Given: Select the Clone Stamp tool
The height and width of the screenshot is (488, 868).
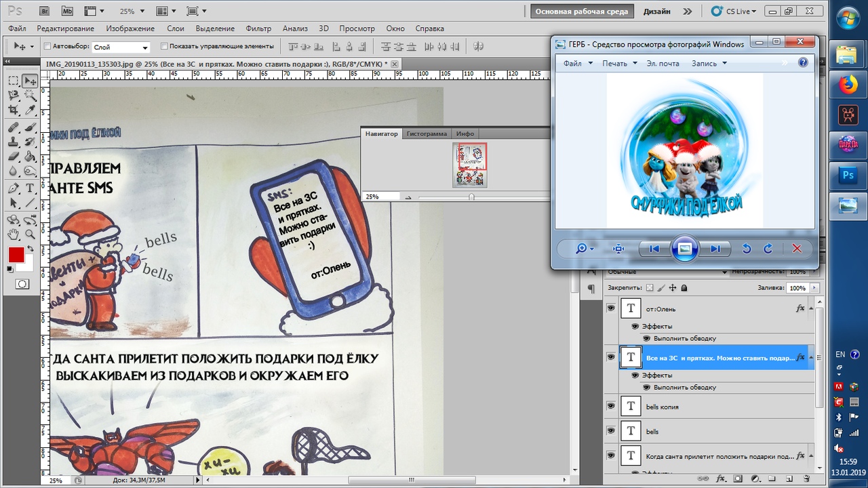Looking at the screenshot, I should [x=13, y=142].
